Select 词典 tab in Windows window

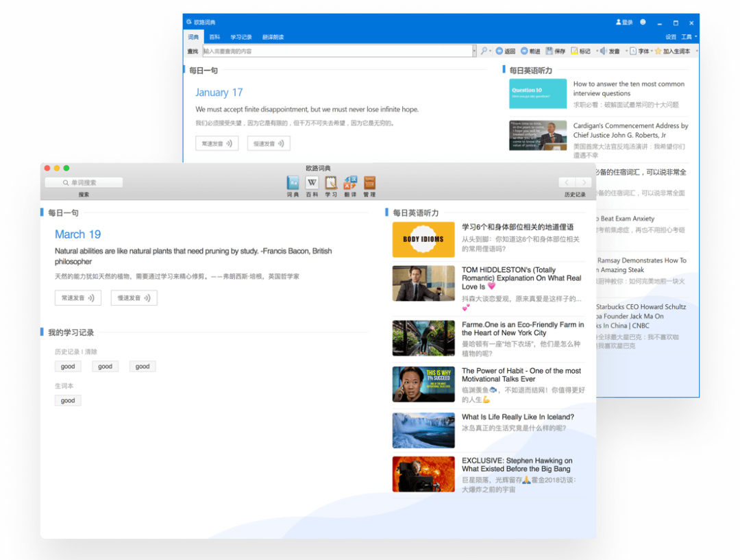193,37
